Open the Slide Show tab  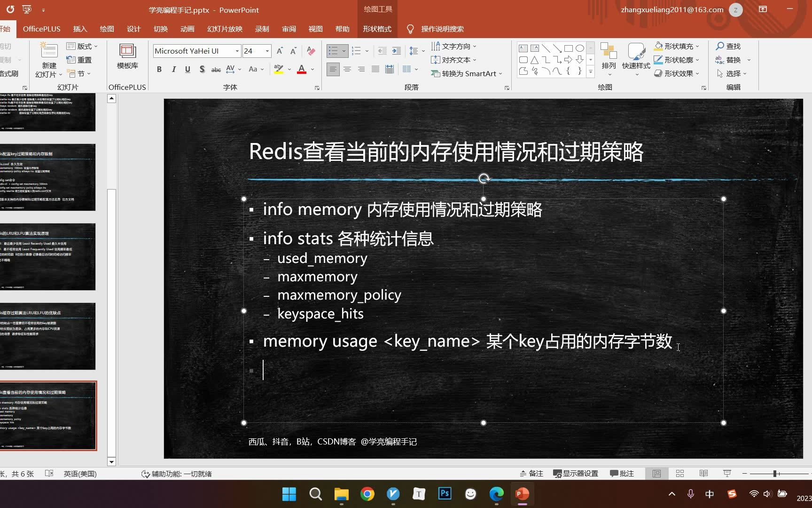(x=225, y=29)
